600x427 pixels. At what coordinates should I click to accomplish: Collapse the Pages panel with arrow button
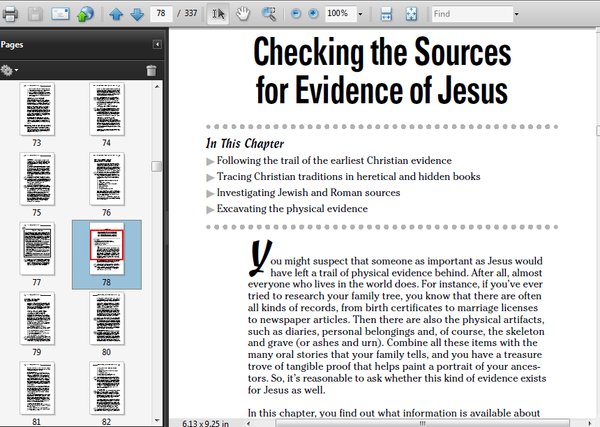157,44
